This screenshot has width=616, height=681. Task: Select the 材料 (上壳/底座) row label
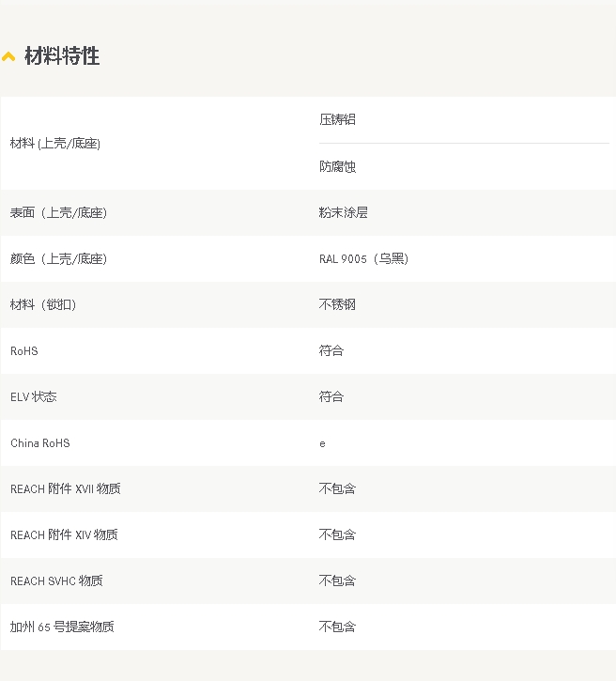pos(55,144)
